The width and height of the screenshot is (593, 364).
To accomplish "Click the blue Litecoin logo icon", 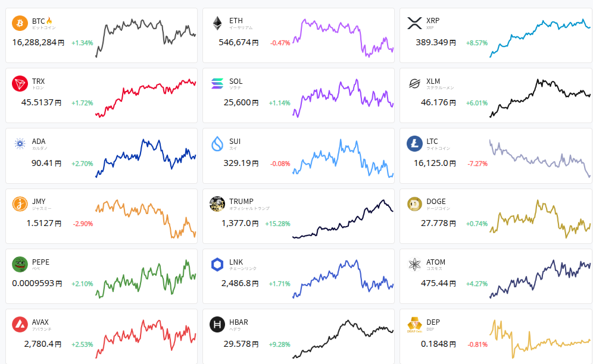I will [x=414, y=144].
